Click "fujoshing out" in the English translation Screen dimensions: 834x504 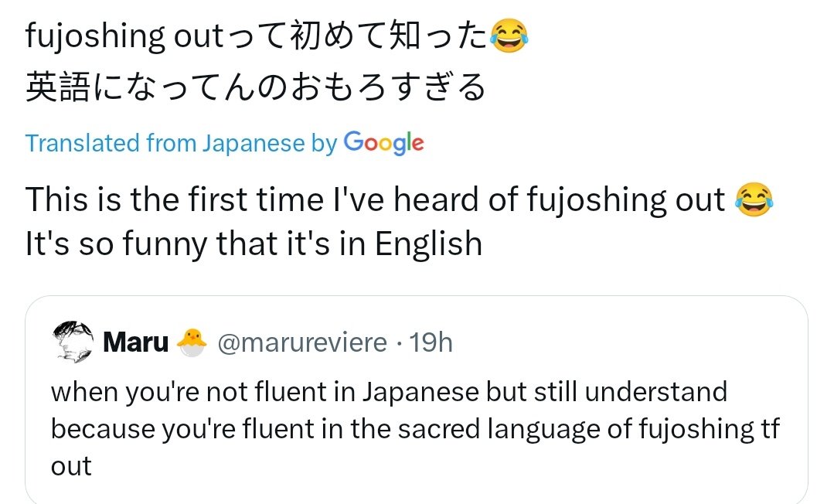coord(626,199)
